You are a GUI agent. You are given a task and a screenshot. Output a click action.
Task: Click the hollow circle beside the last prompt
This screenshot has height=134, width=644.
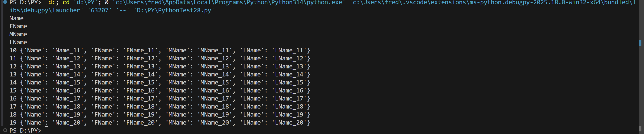5,130
